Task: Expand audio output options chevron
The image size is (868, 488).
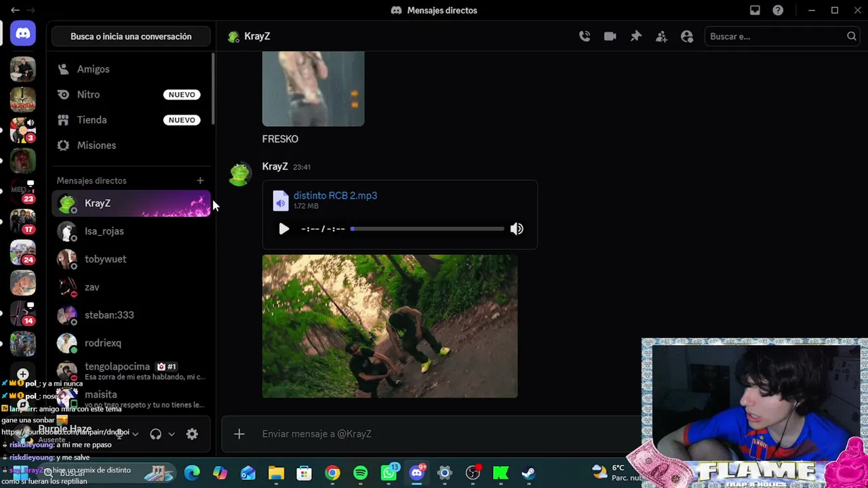Action: pyautogui.click(x=172, y=434)
